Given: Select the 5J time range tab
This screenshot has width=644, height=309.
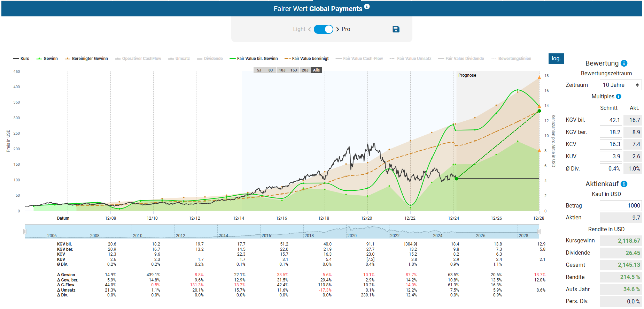Looking at the screenshot, I should pyautogui.click(x=259, y=70).
